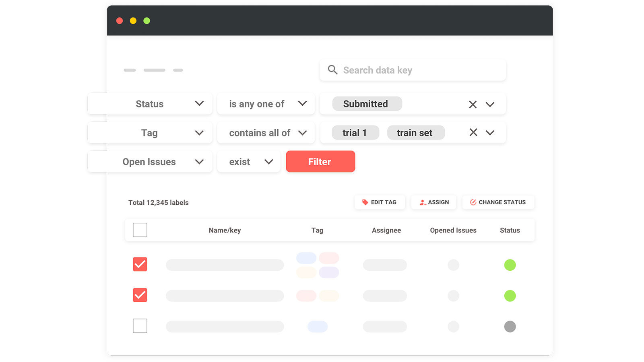The image size is (644, 362).
Task: Select the 'train set' tag chip
Action: pos(416,133)
